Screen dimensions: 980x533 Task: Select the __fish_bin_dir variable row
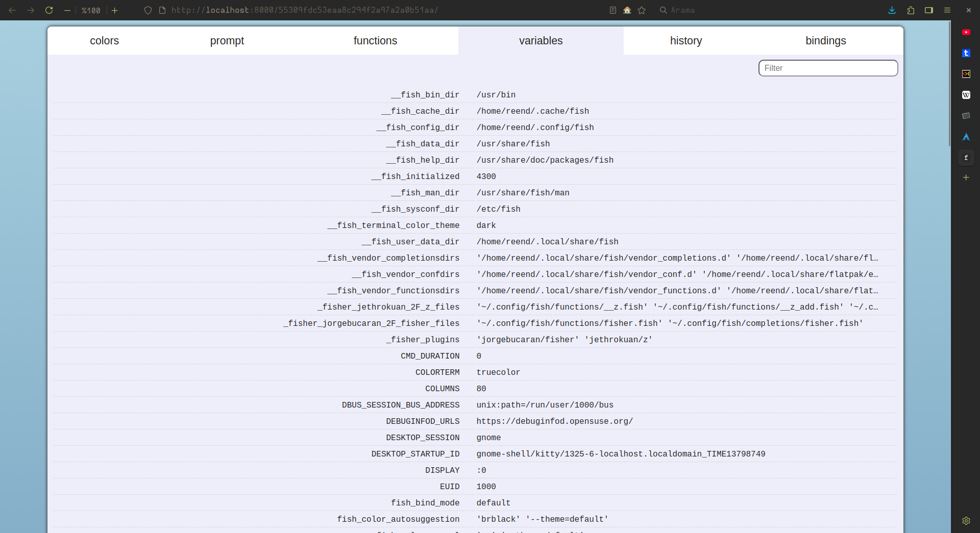(x=475, y=95)
